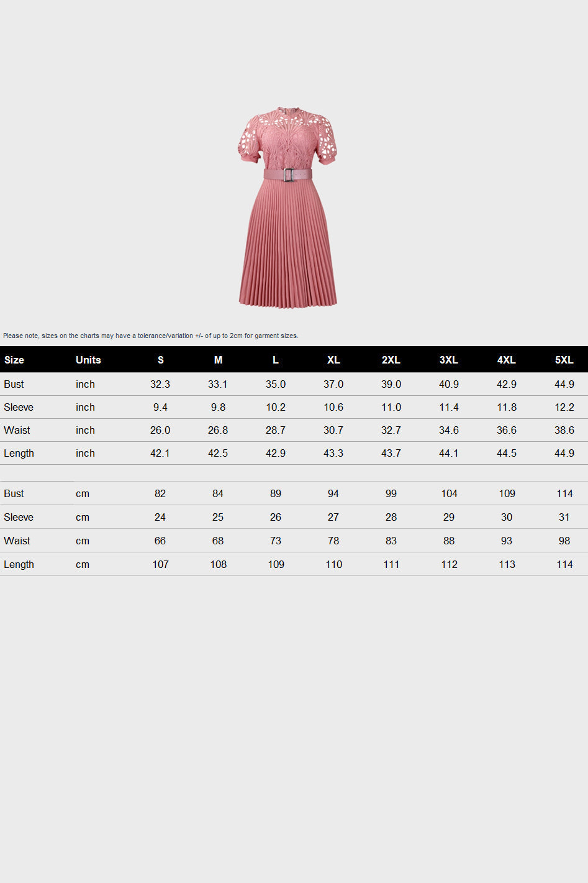Select the 3XL size column header
This screenshot has height=883, width=588.
tap(448, 360)
